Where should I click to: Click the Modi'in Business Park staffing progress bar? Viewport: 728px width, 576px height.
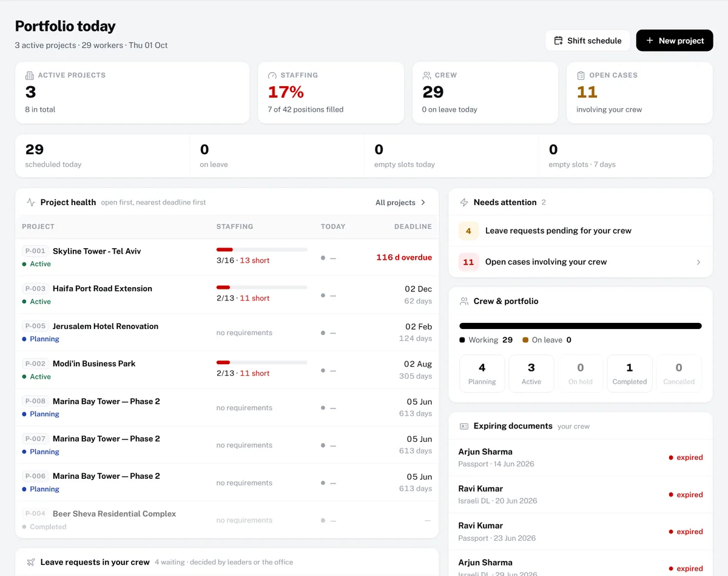click(x=262, y=362)
